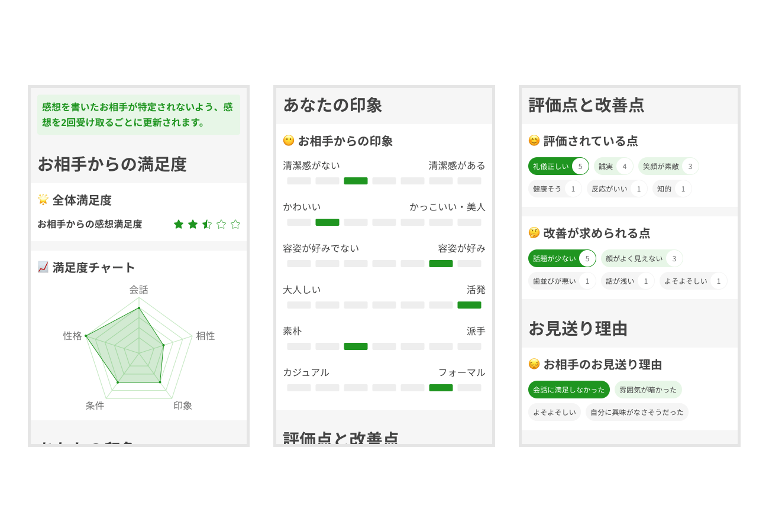This screenshot has width=769, height=532.
Task: Click the 📈 icon next to 満足度チャート
Action: coord(43,267)
